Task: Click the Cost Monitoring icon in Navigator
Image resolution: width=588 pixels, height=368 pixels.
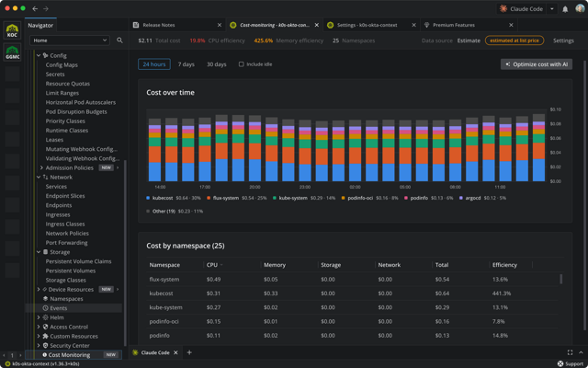Action: (45, 355)
